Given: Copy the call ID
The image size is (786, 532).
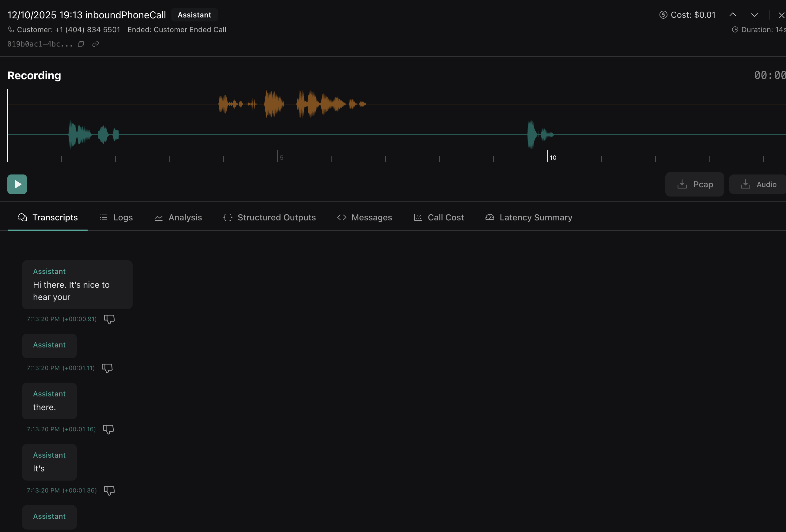Looking at the screenshot, I should (x=81, y=44).
